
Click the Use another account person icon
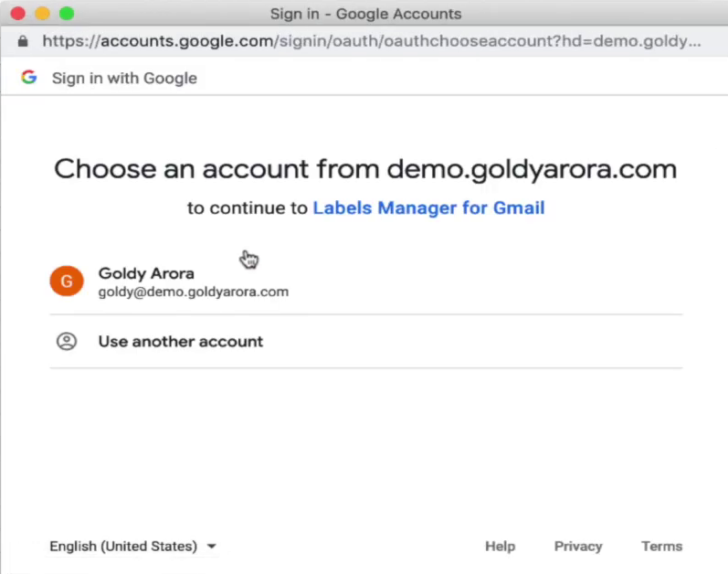[67, 341]
